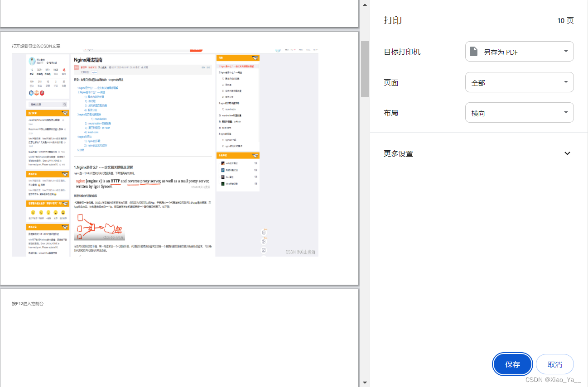Click the paper-plane icon on the 分类专栏 panel header
The width and height of the screenshot is (588, 387).
(255, 155)
